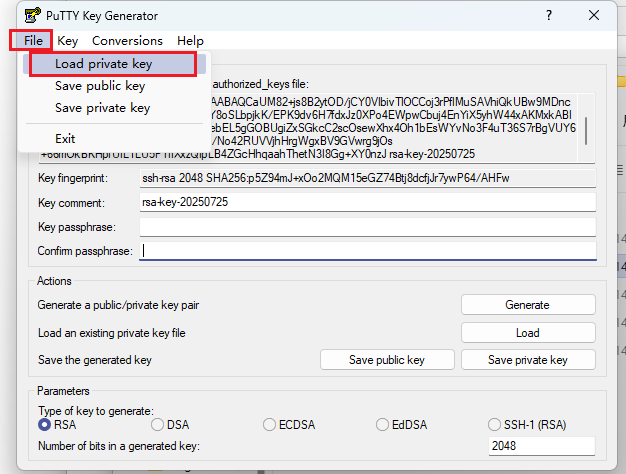This screenshot has height=474, width=626.
Task: Click the Key passphrase input field
Action: click(368, 227)
